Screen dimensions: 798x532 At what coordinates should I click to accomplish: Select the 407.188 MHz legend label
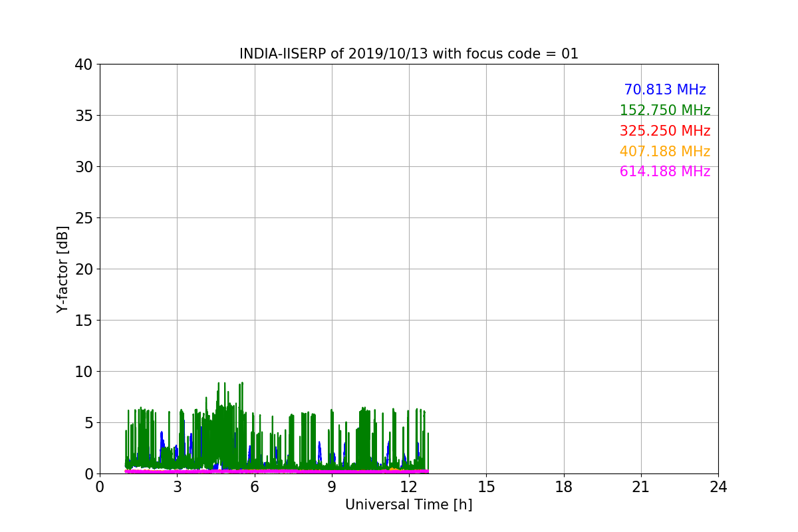click(665, 152)
